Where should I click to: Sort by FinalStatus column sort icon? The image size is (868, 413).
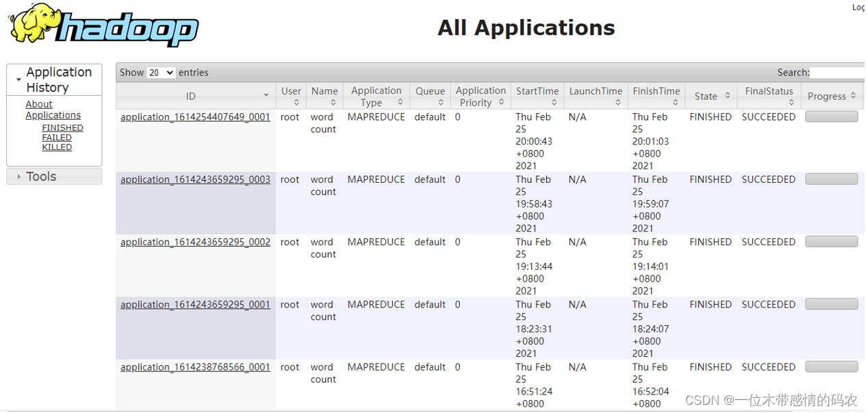(791, 103)
